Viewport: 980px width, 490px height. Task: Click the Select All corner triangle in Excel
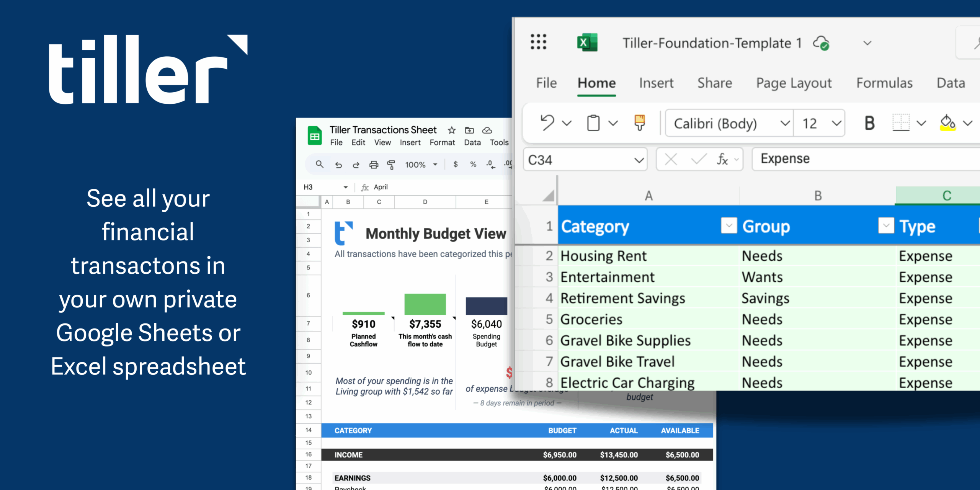(x=549, y=196)
